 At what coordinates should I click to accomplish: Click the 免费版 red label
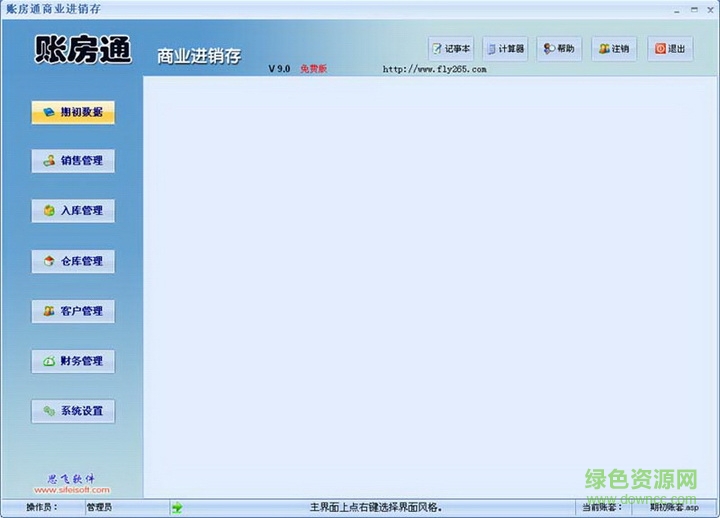(x=314, y=69)
